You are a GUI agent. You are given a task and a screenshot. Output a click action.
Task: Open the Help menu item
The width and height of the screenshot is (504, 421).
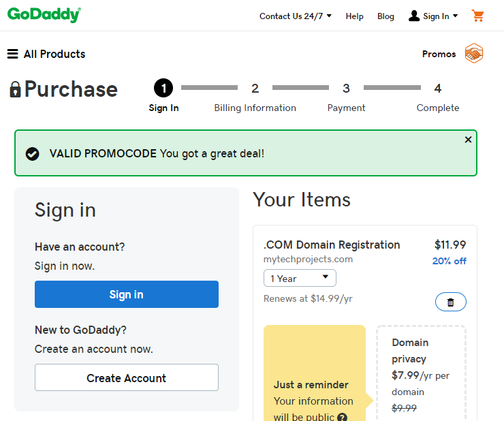355,16
